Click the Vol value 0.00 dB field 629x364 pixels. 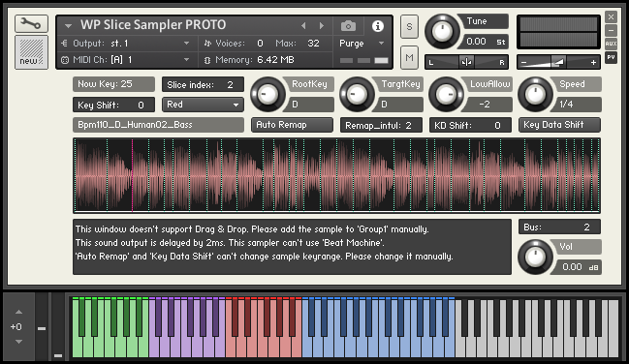577,267
